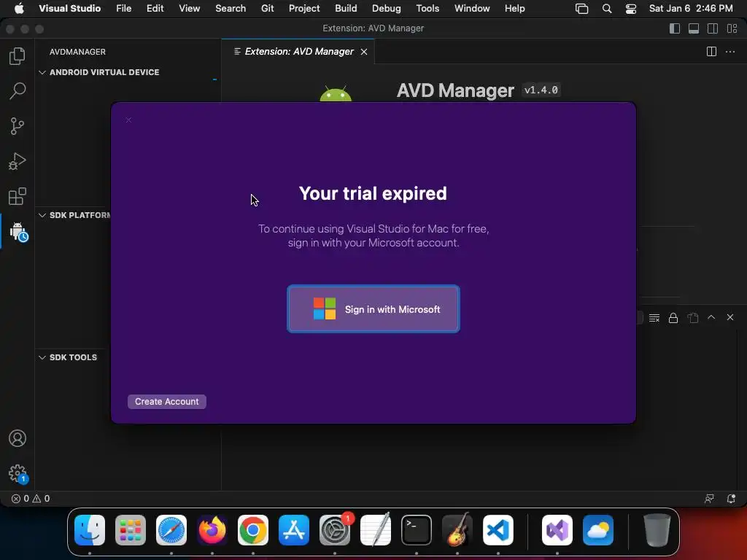Open the Trash in the Dock
747x560 pixels.
(x=657, y=530)
